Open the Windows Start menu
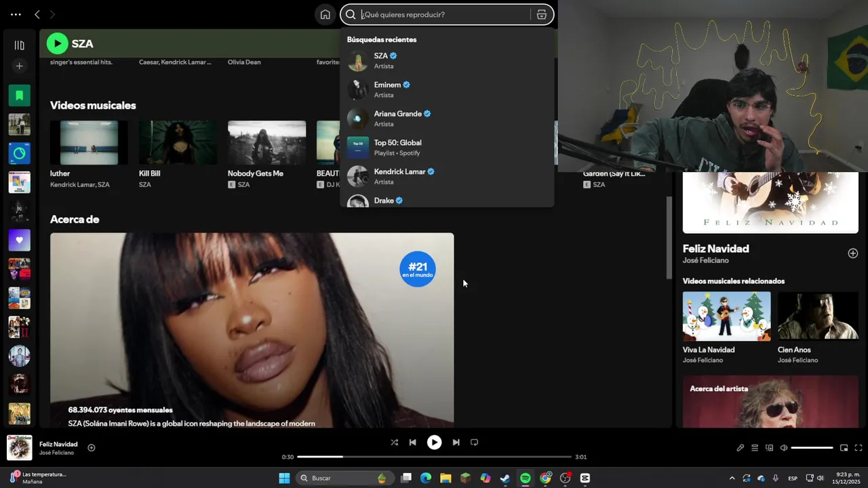868x488 pixels. pyautogui.click(x=284, y=478)
